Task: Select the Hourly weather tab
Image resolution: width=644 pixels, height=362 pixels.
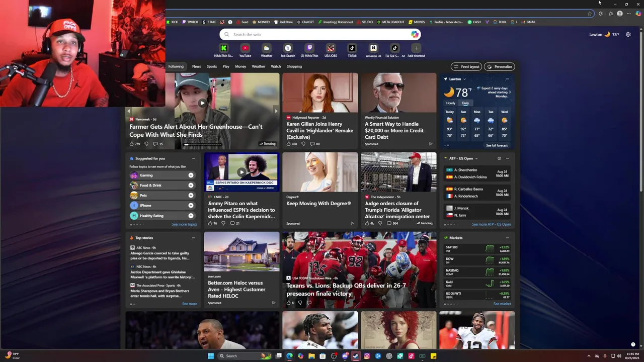Action: [x=451, y=103]
